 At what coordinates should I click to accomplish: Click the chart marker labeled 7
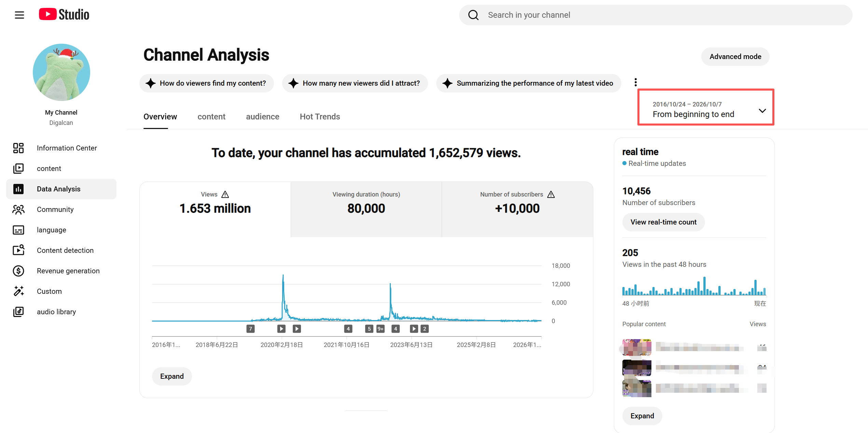pos(250,329)
